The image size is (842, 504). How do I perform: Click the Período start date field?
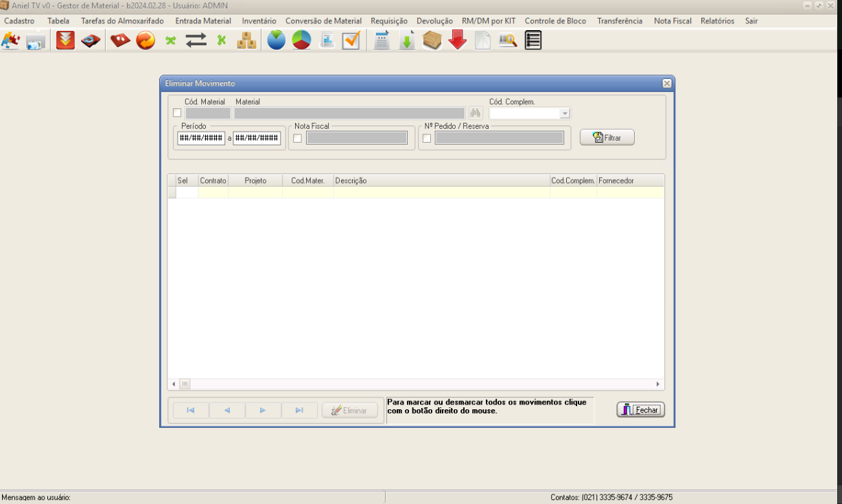(201, 138)
